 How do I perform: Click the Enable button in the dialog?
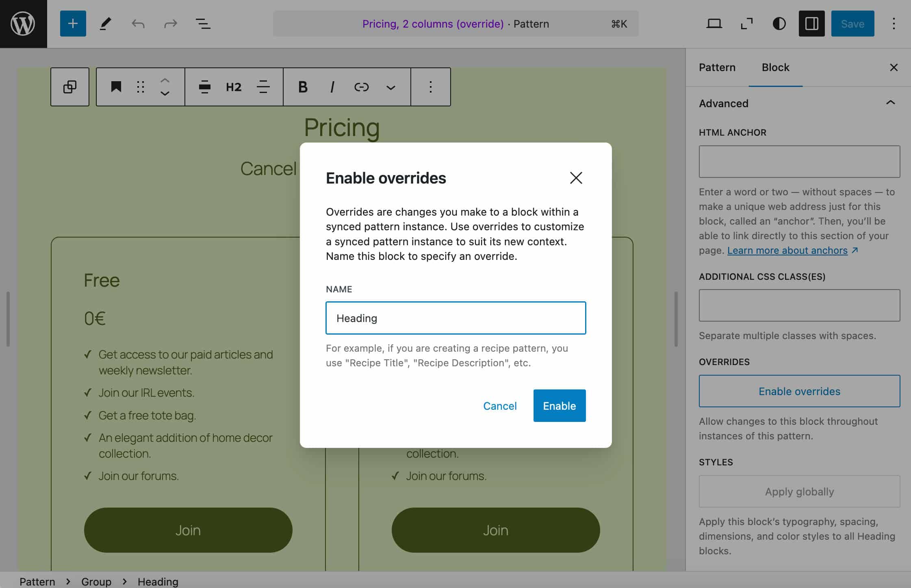559,405
